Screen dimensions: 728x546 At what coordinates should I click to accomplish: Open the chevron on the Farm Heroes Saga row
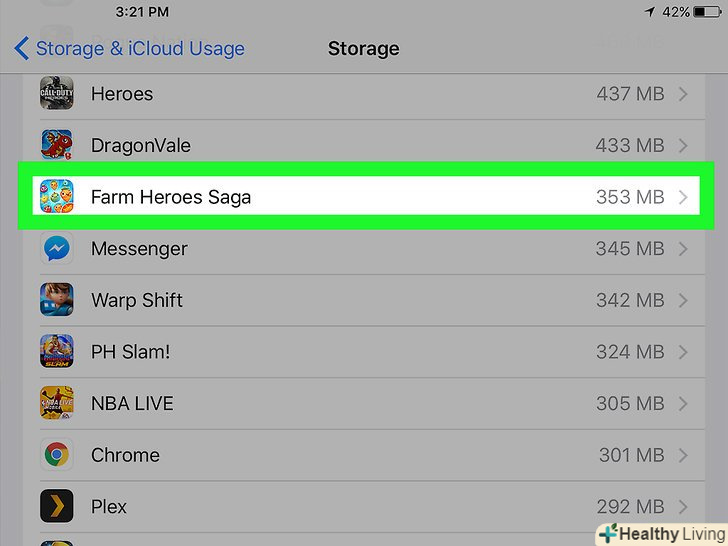[684, 197]
